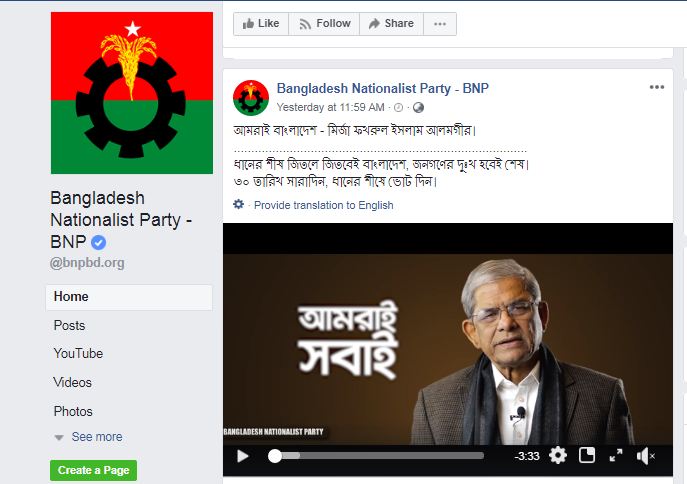This screenshot has height=484, width=687.
Task: Expand See more in sidebar
Action: (x=96, y=437)
